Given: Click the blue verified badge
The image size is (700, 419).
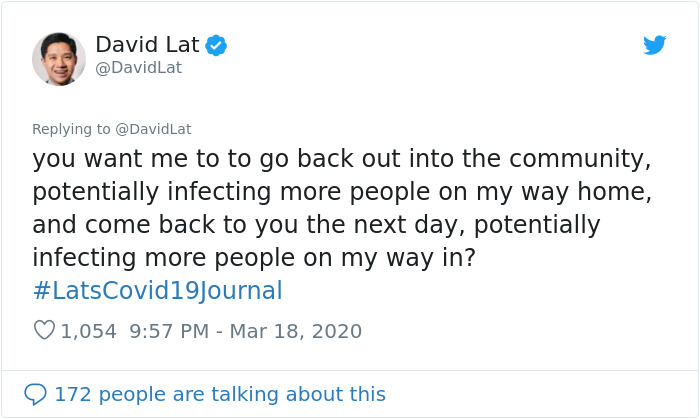Looking at the screenshot, I should [216, 45].
